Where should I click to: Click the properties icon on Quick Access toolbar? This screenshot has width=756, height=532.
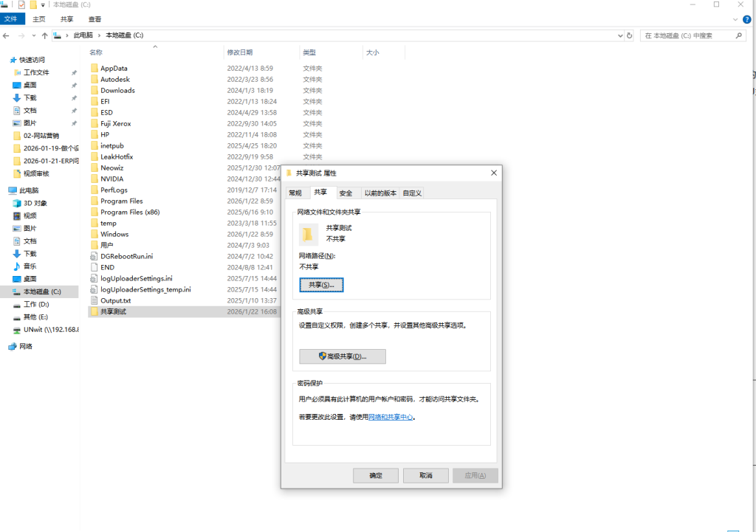[x=21, y=5]
